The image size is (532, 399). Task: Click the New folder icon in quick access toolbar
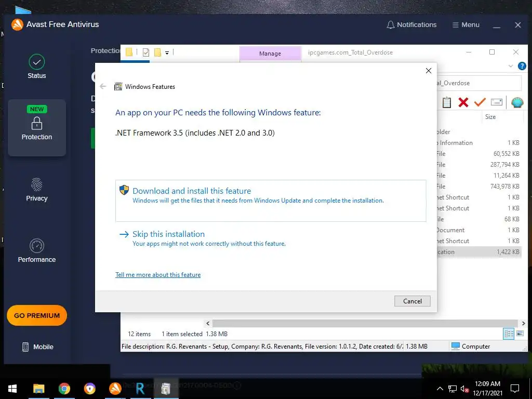(157, 52)
